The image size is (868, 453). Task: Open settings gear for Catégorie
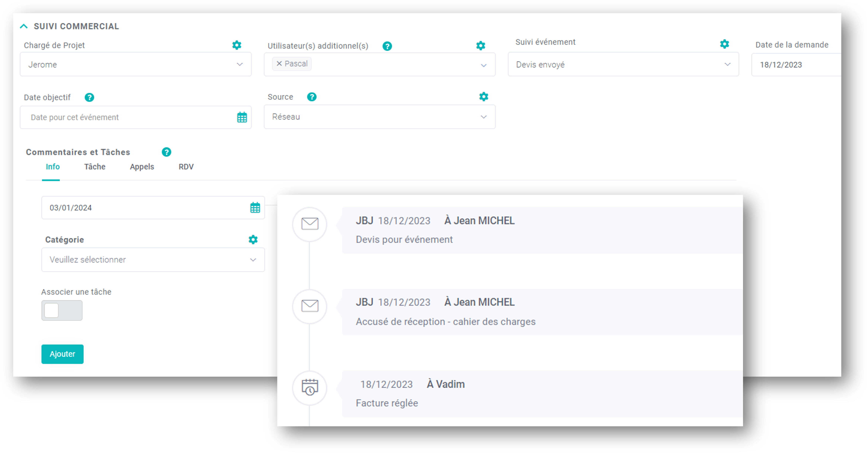[x=253, y=240]
